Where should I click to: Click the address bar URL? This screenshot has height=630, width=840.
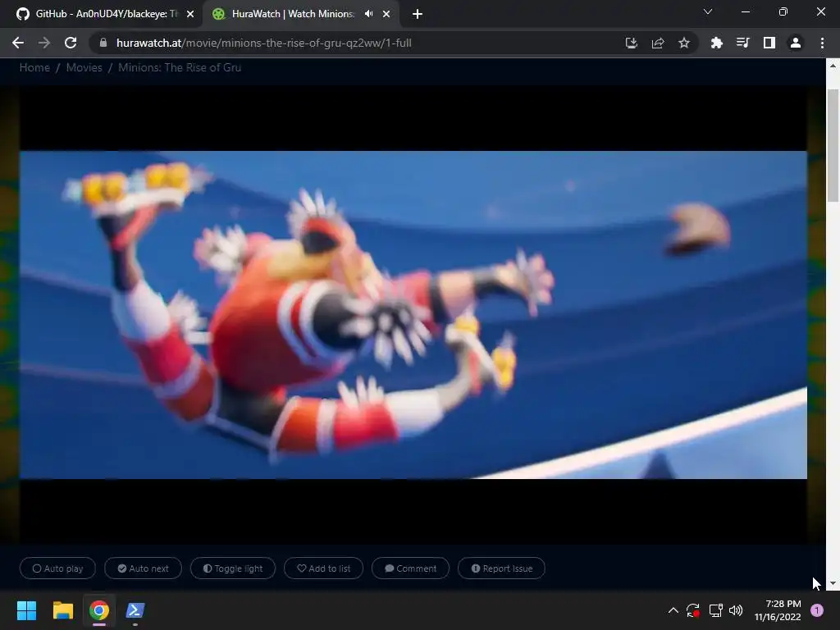263,43
